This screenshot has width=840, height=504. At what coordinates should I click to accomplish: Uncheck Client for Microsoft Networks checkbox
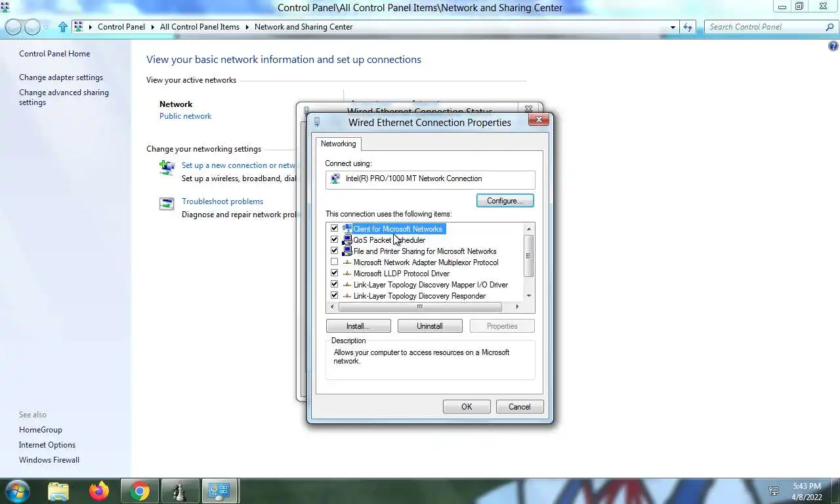pos(334,228)
